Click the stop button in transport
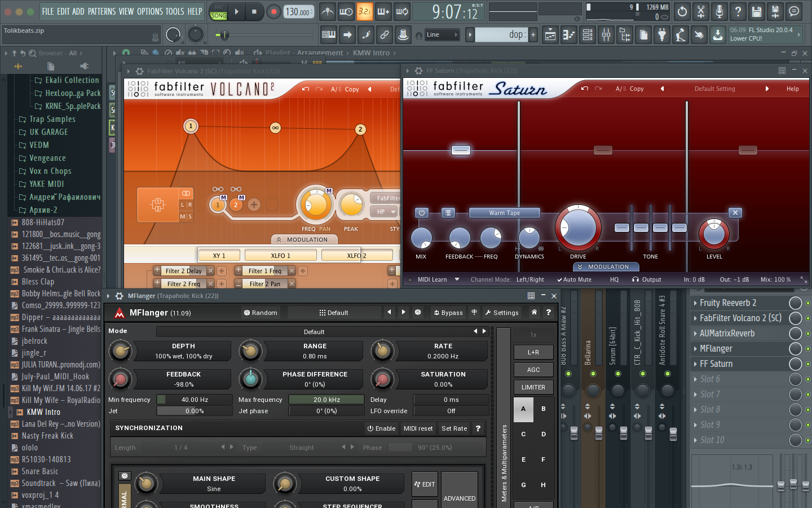The height and width of the screenshot is (508, 812). 254,11
